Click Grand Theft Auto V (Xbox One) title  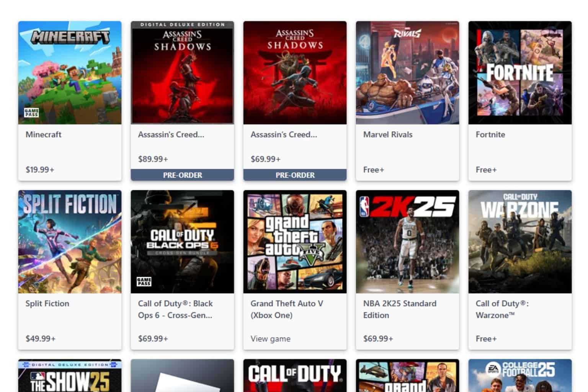287,309
